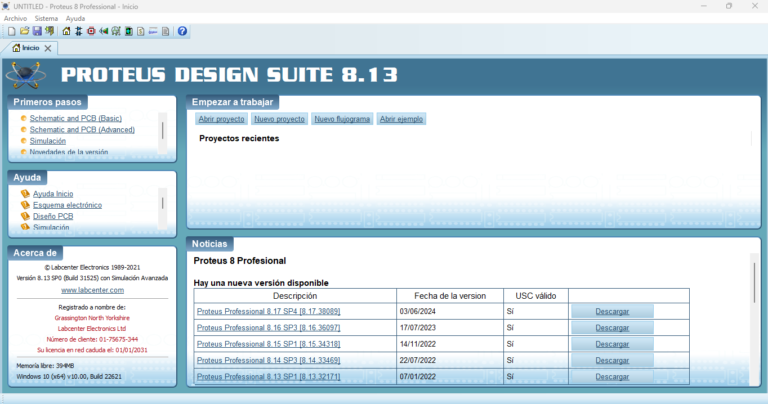Click Nuevo proyecto button
The width and height of the screenshot is (768, 404).
279,119
